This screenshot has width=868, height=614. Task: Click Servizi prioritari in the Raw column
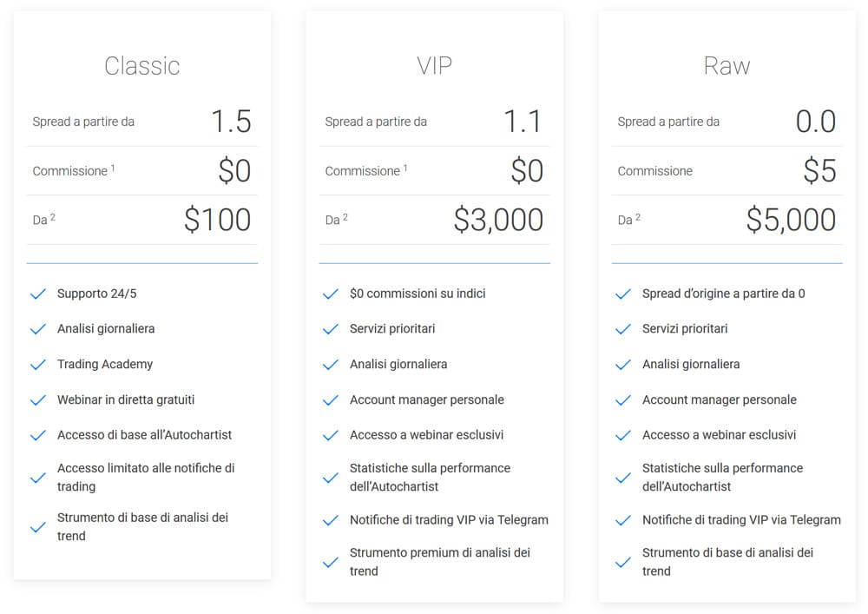(x=685, y=329)
